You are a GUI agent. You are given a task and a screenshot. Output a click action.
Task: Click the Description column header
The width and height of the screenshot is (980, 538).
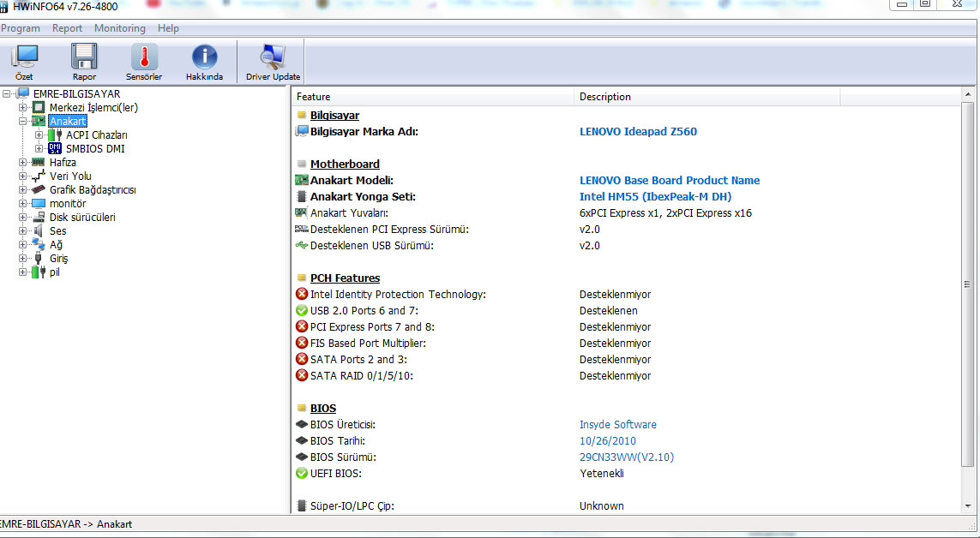706,97
